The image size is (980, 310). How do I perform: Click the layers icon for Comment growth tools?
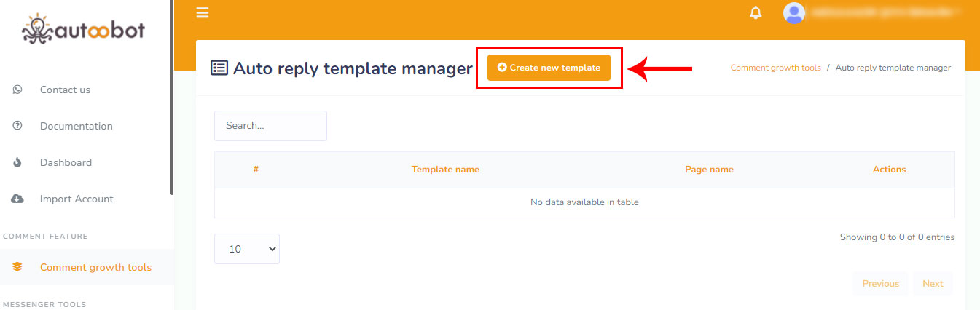coord(17,267)
